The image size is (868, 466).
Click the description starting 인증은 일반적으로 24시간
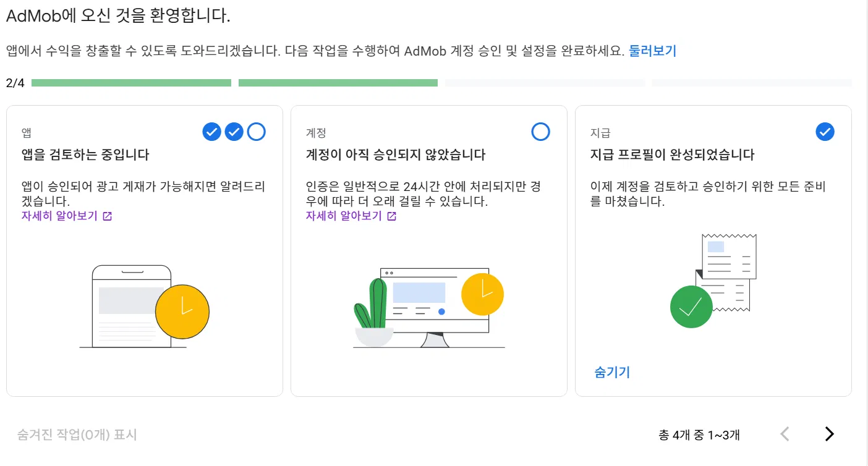[423, 194]
